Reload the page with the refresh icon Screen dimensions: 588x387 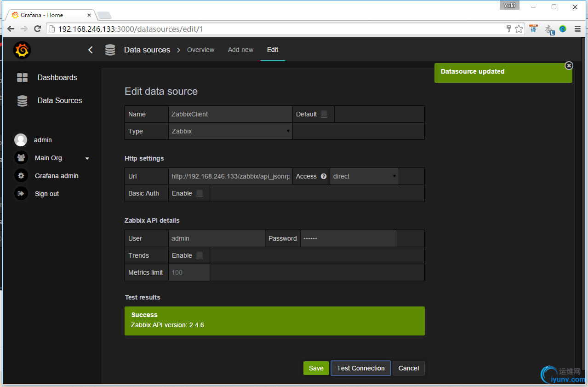38,29
